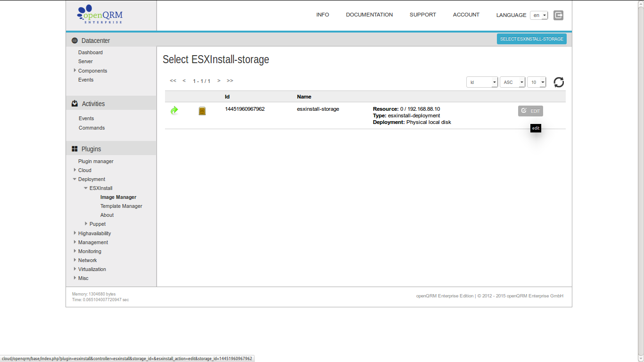This screenshot has height=362, width=644.
Task: Open Events under Activities
Action: click(86, 118)
